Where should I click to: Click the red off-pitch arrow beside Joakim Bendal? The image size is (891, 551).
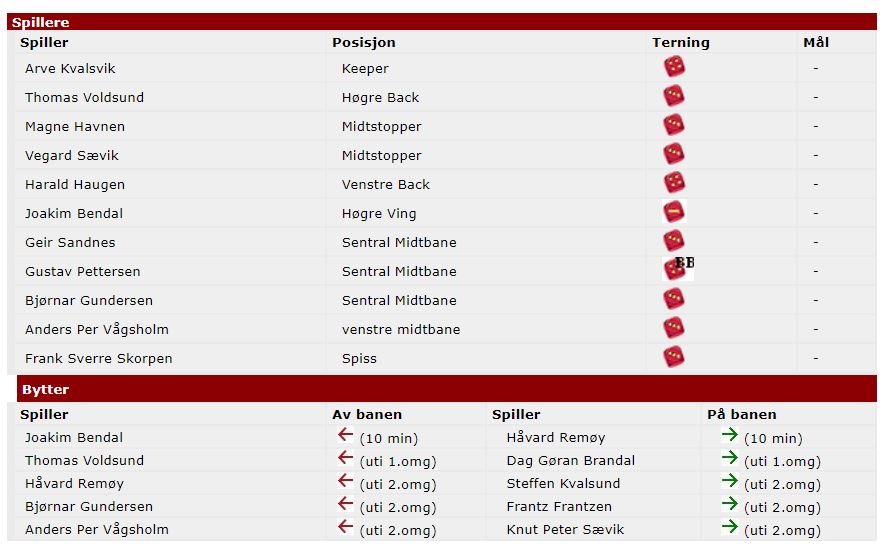tap(346, 436)
